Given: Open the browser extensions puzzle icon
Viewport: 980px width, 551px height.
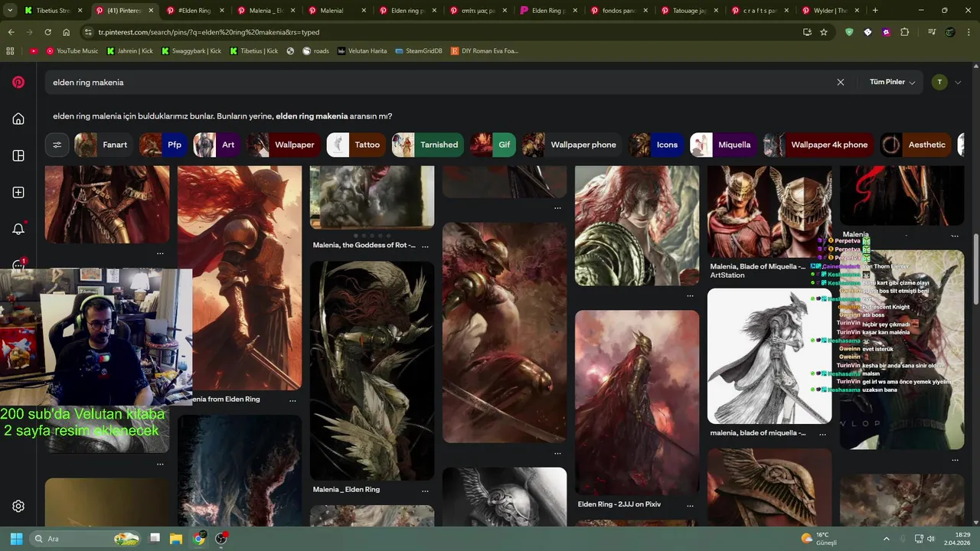Looking at the screenshot, I should tap(905, 32).
